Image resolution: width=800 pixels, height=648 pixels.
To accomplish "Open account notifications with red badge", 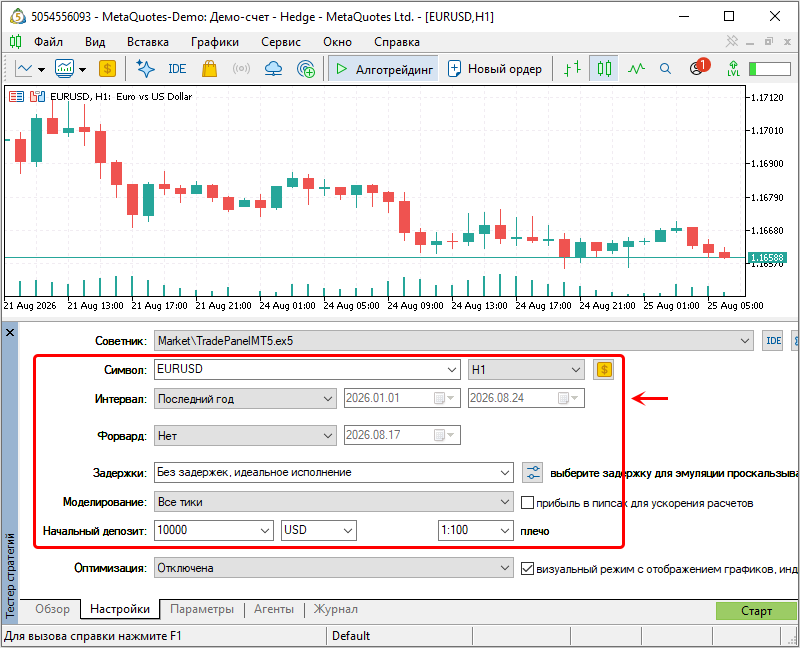I will [698, 67].
